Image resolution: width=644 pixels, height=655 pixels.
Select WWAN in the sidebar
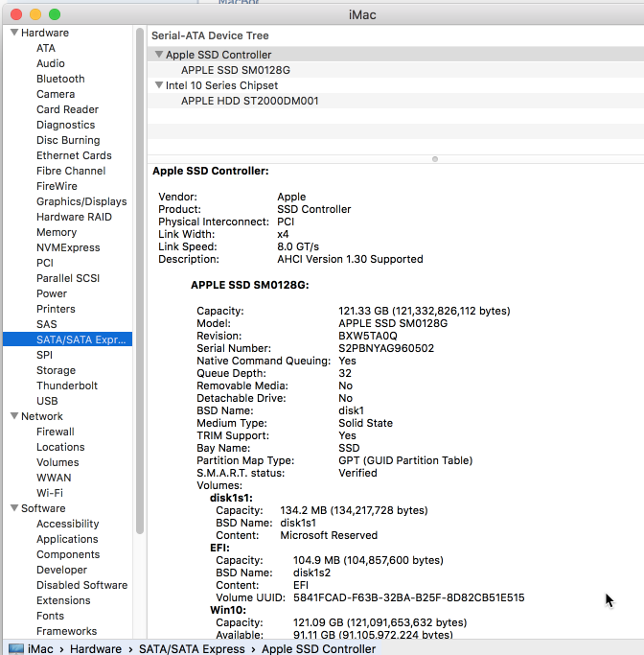[54, 478]
